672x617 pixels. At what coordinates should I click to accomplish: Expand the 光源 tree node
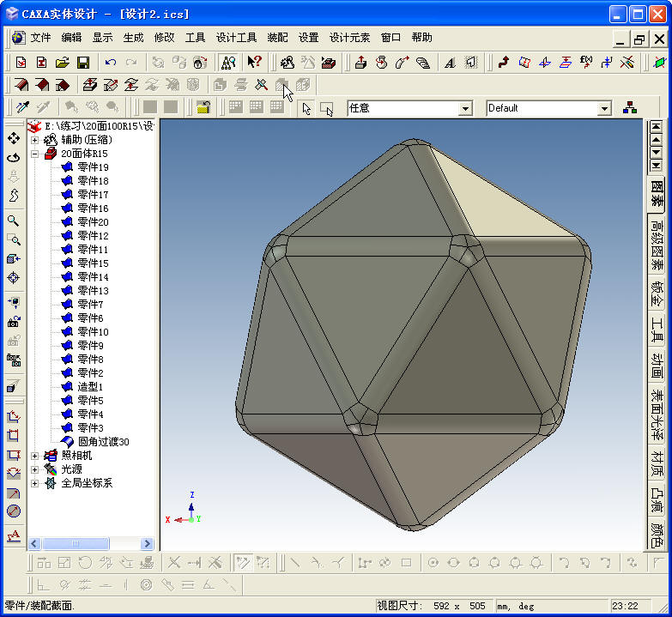click(34, 469)
